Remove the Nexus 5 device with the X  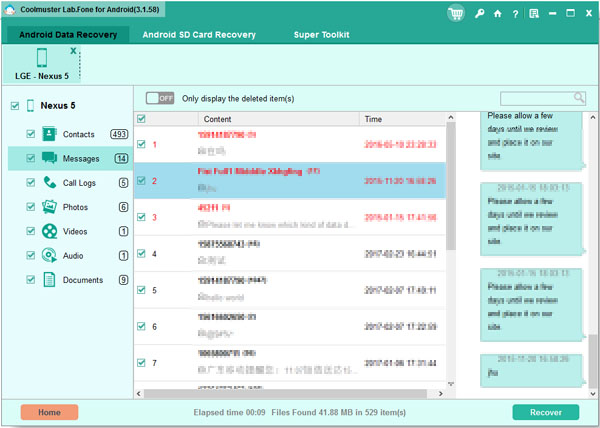(73, 50)
